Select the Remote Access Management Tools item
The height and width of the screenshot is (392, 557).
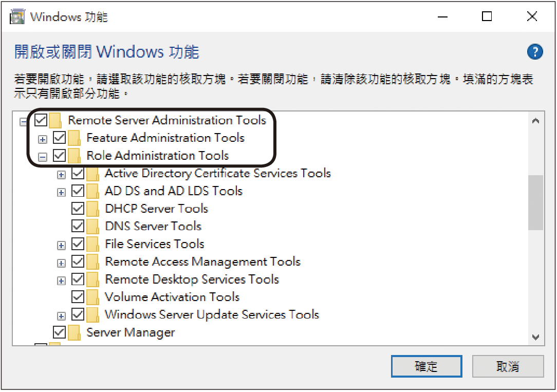click(x=203, y=262)
